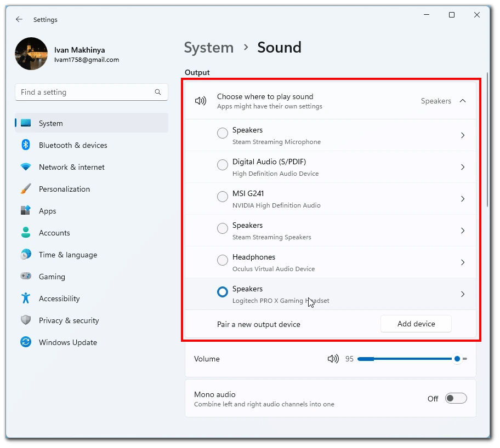
Task: Select Digital Audio (S/PDIF) as output
Action: pyautogui.click(x=222, y=165)
